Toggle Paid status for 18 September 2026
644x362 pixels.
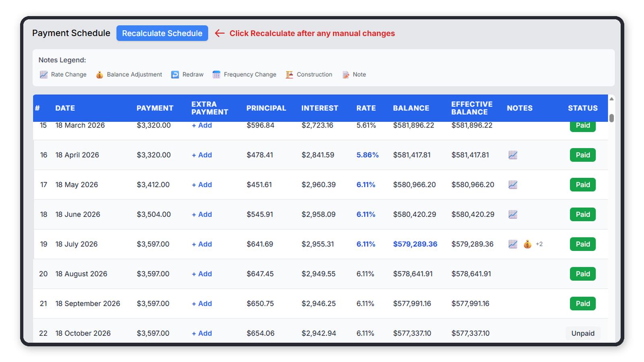click(x=583, y=304)
